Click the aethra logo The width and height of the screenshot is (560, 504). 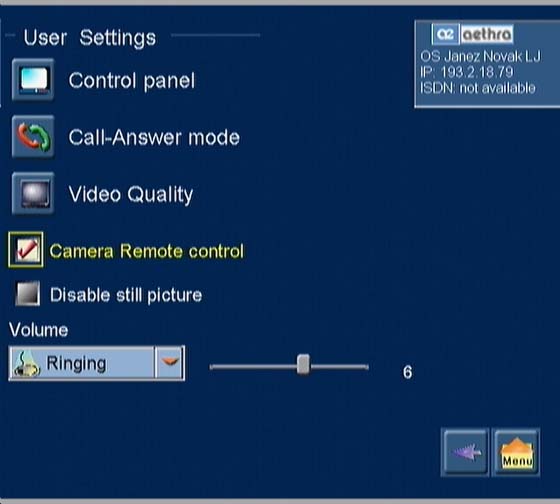coord(472,34)
